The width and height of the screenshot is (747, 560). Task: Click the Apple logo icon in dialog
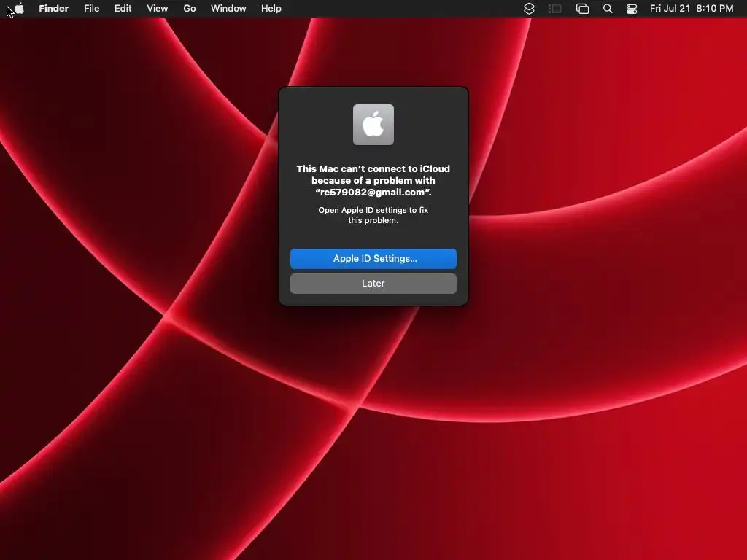tap(373, 125)
